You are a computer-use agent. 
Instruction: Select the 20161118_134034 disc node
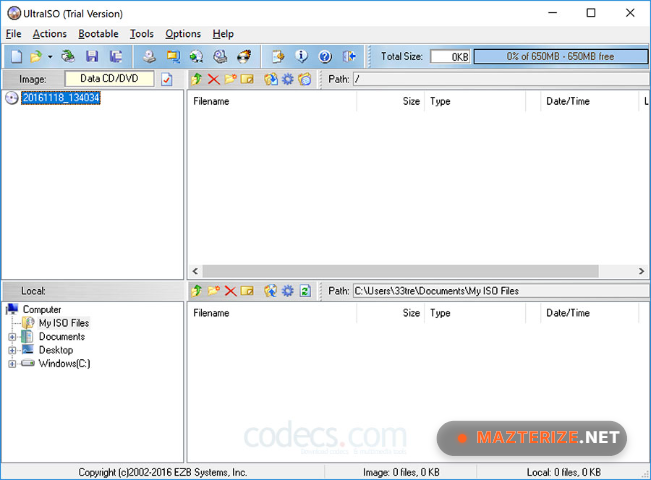coord(61,98)
